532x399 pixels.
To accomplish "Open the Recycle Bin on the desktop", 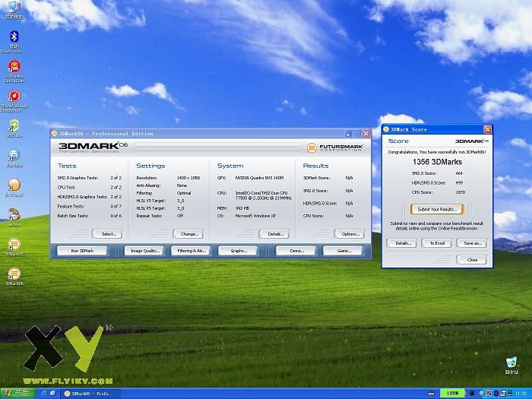I will pos(511,366).
